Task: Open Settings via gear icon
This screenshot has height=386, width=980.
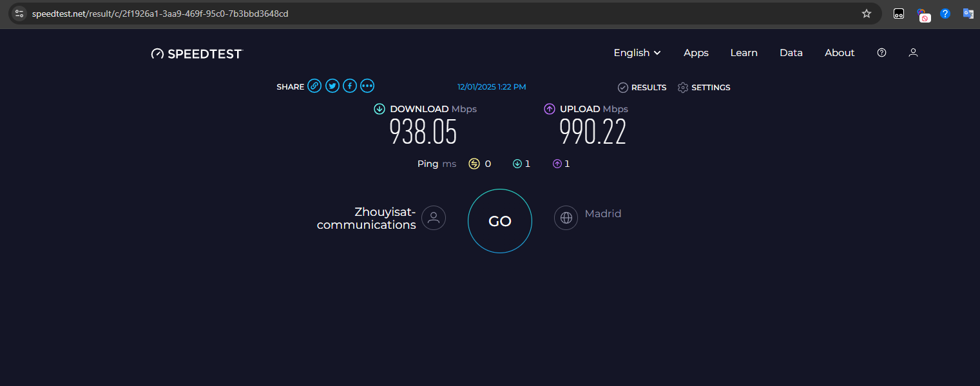Action: point(682,87)
